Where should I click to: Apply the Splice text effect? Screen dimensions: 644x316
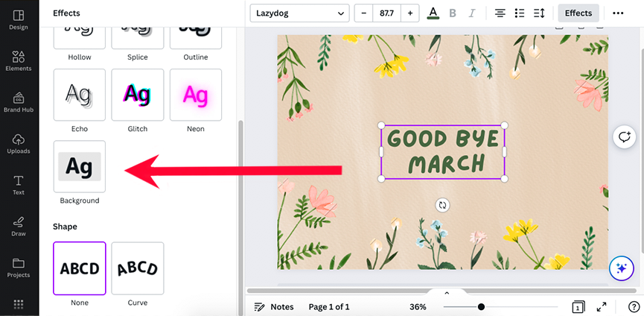138,37
